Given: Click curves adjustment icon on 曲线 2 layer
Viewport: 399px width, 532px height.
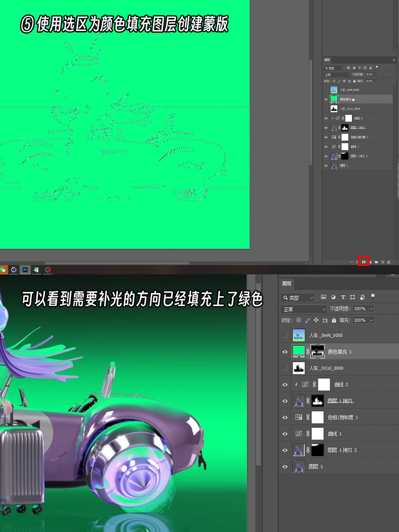Looking at the screenshot, I should [x=305, y=384].
